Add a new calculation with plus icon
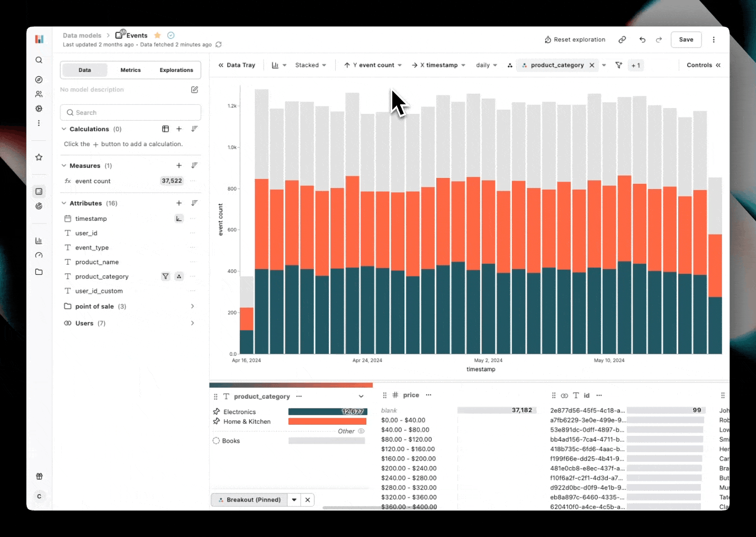 [179, 129]
